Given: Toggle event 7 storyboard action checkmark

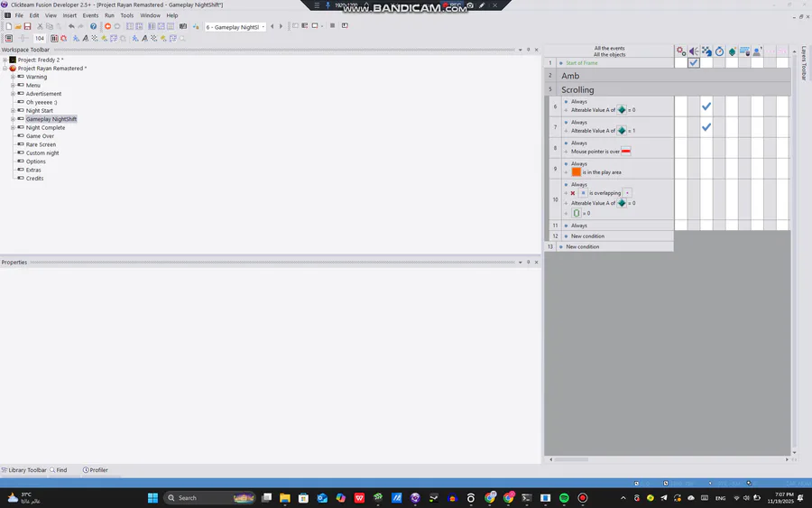Looking at the screenshot, I should click(706, 127).
